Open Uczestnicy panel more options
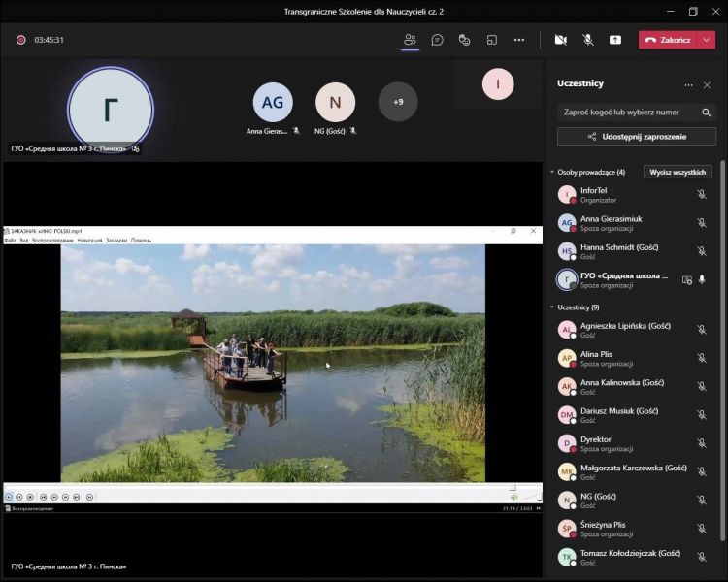This screenshot has width=728, height=582. [x=688, y=85]
